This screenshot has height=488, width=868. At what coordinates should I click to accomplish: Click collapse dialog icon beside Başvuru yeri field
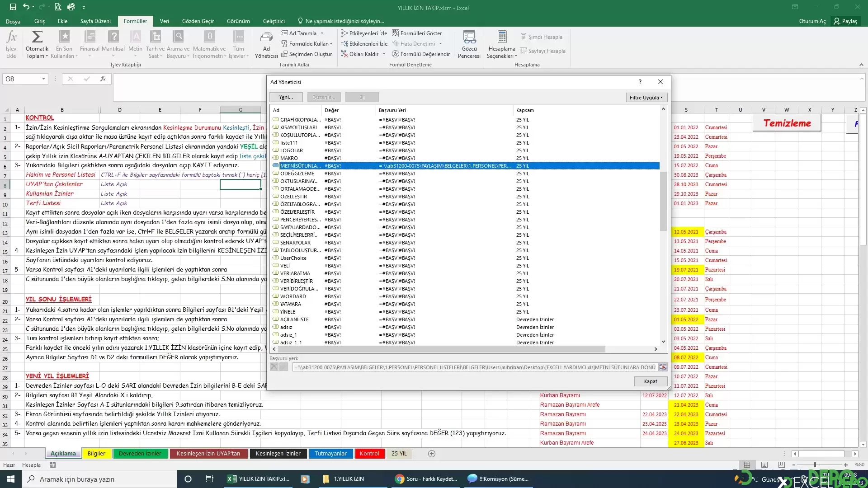click(x=663, y=367)
